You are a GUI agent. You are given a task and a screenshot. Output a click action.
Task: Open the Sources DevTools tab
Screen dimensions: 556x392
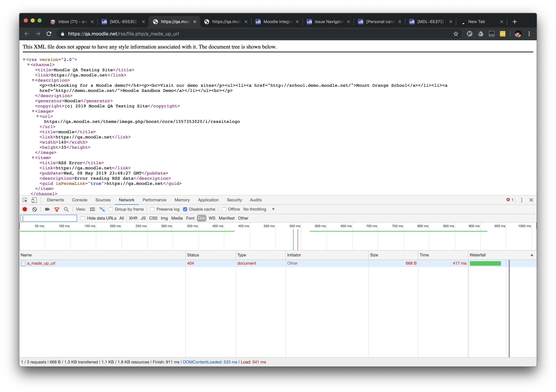103,200
